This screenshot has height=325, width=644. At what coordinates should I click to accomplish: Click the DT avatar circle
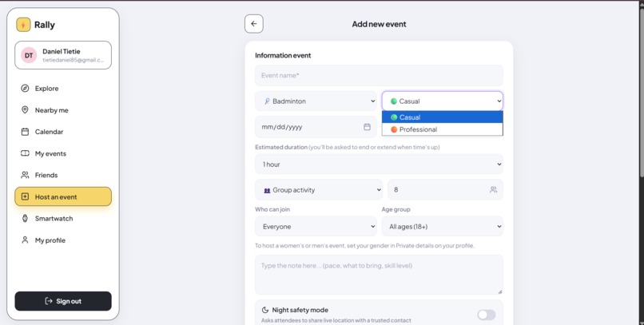click(29, 55)
